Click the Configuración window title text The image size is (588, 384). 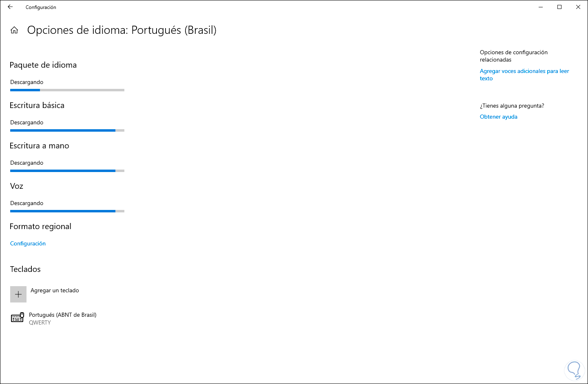(41, 7)
